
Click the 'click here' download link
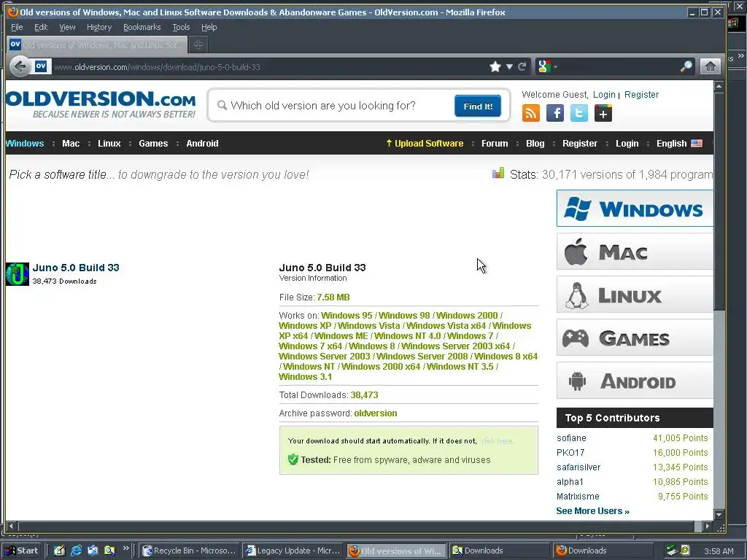pyautogui.click(x=497, y=441)
